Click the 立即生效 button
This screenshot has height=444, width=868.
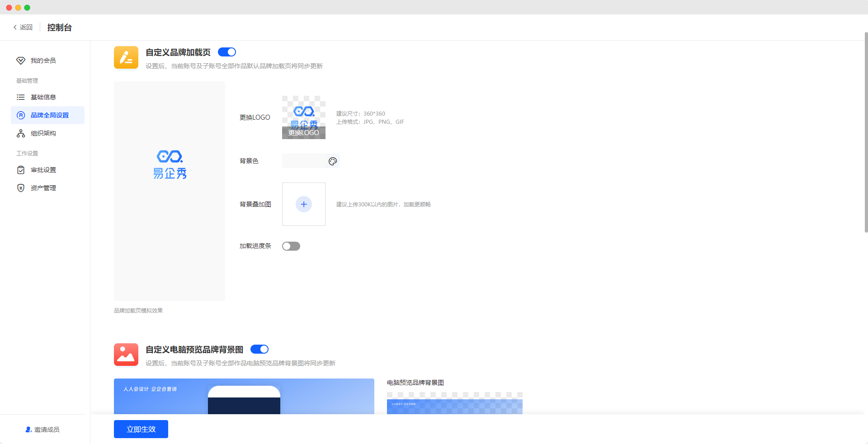[x=141, y=429]
